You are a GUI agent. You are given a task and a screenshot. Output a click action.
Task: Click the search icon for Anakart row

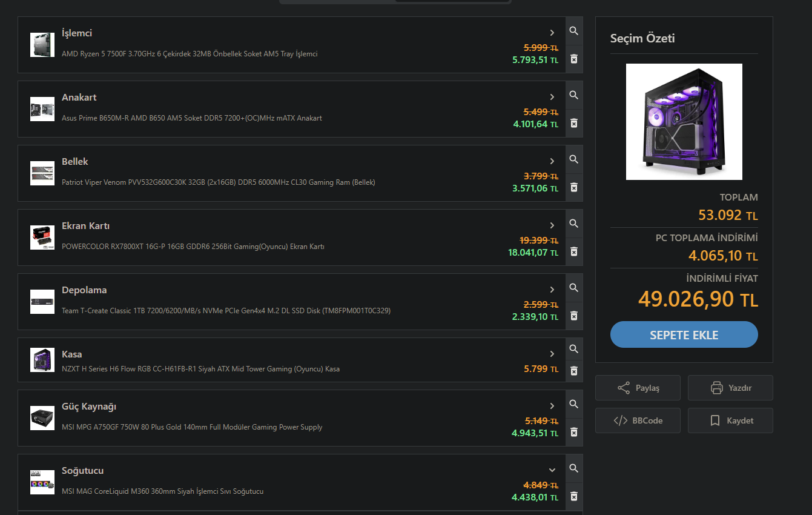coord(573,95)
